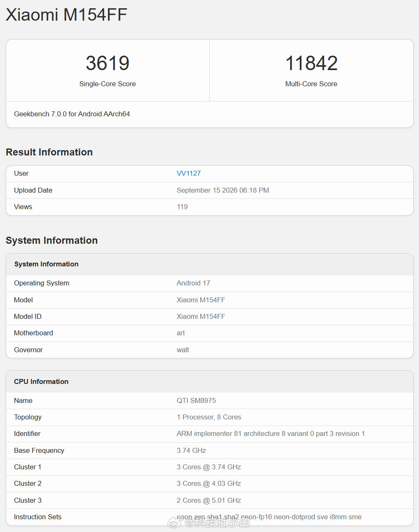Select the page title Xiaomi M154FF
This screenshot has height=532, width=419.
pos(66,15)
